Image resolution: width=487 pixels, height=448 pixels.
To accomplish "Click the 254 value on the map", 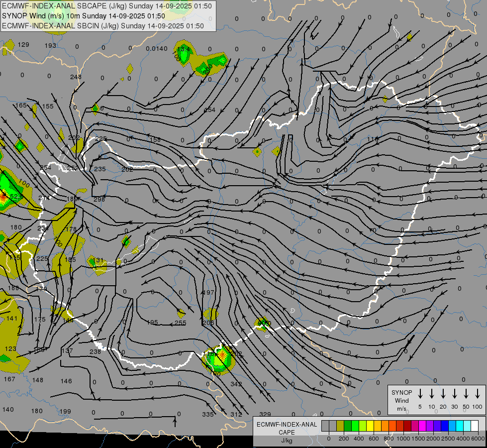I will tap(46, 168).
